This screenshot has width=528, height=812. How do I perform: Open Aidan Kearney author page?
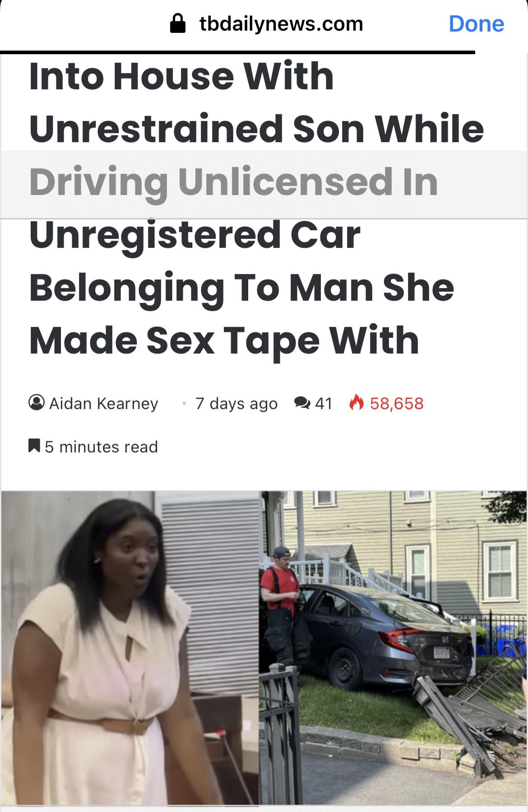click(103, 403)
